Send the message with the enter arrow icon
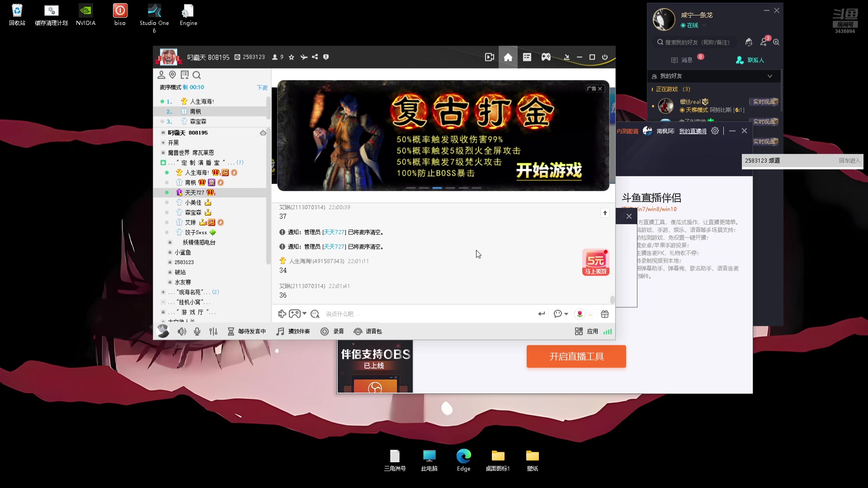868x488 pixels. click(542, 314)
